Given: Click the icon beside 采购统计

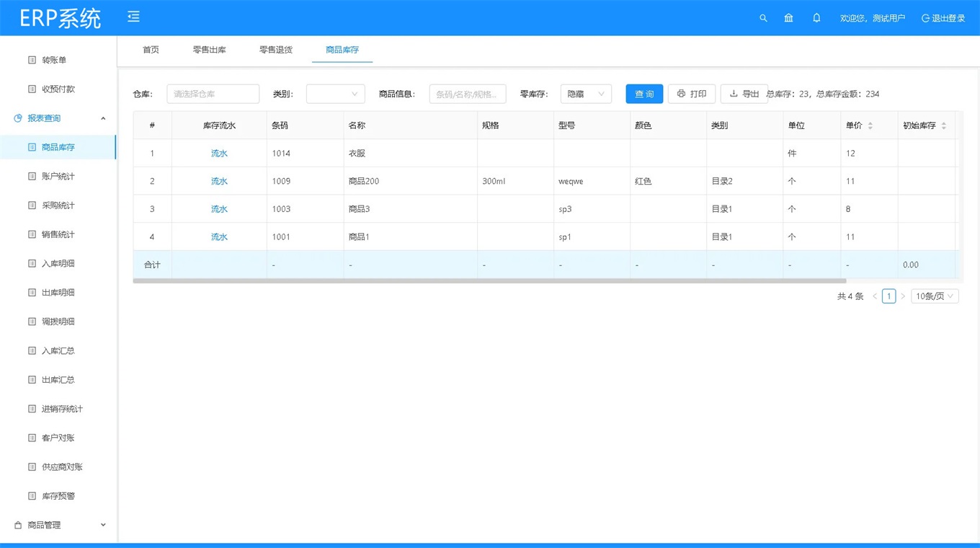Looking at the screenshot, I should tap(32, 205).
